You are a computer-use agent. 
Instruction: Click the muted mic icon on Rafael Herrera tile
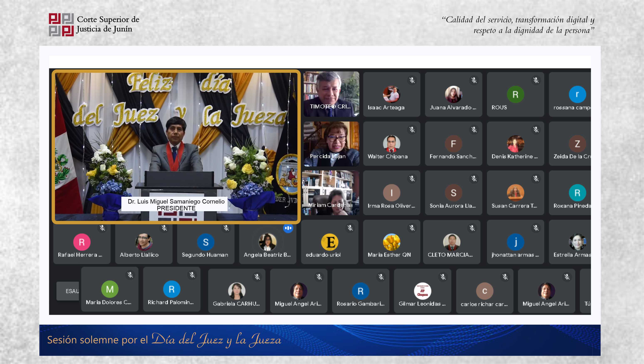coord(102,228)
